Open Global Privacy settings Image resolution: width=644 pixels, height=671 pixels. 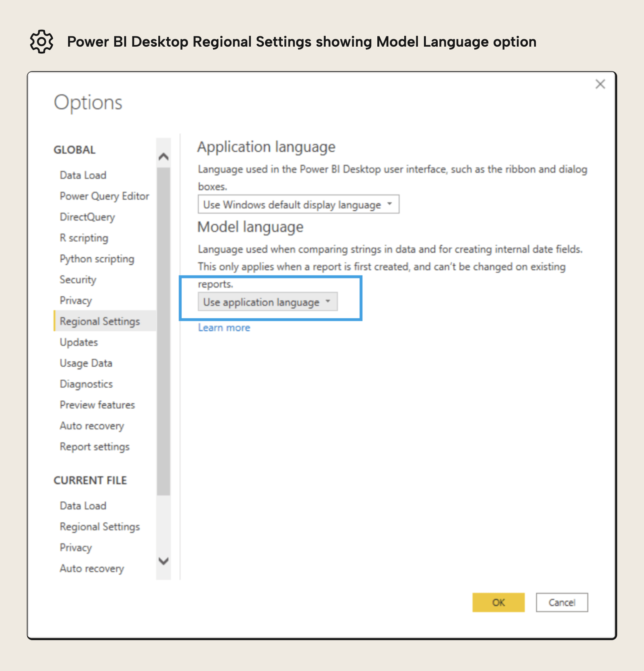[x=76, y=301]
